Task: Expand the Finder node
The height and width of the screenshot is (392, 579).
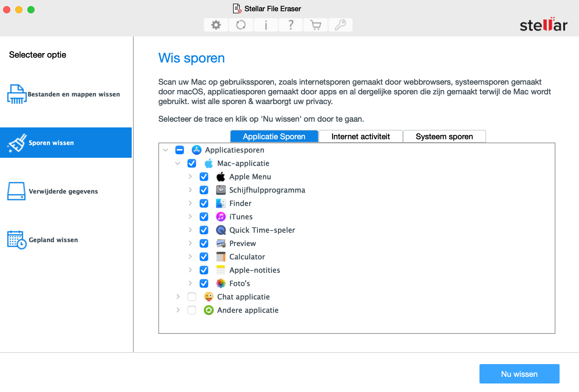Action: [x=190, y=203]
